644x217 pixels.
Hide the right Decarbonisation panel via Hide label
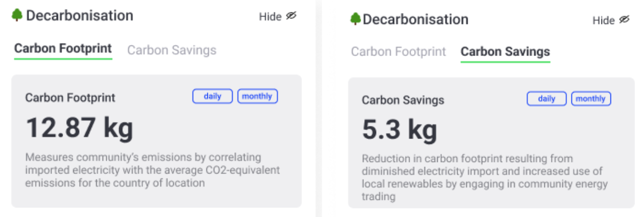[603, 20]
